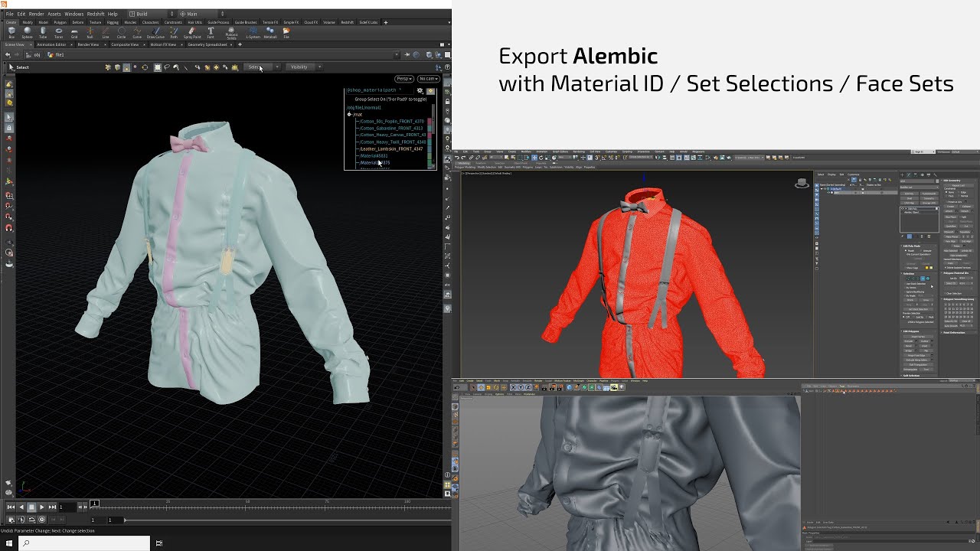Viewport: 980px width, 551px height.
Task: Open the No cam camera dropdown
Action: pyautogui.click(x=429, y=79)
